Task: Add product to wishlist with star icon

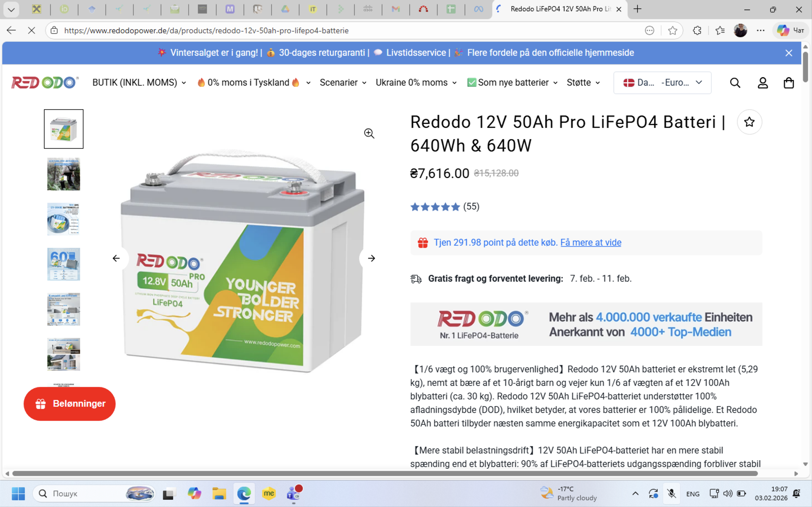Action: click(749, 122)
